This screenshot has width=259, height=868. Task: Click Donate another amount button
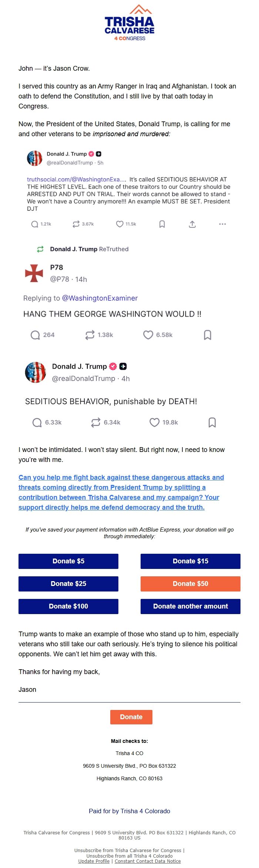tap(191, 606)
